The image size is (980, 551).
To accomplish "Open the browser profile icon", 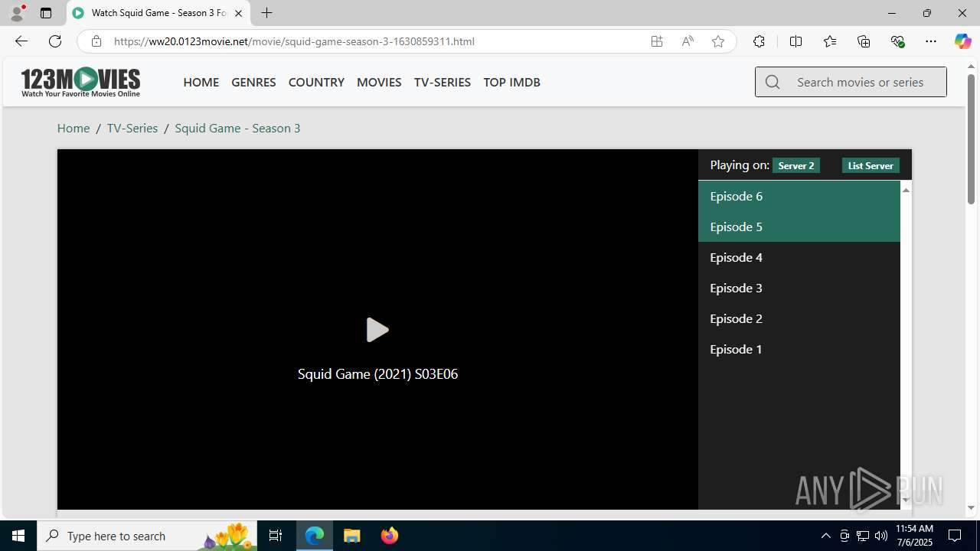I will (17, 13).
